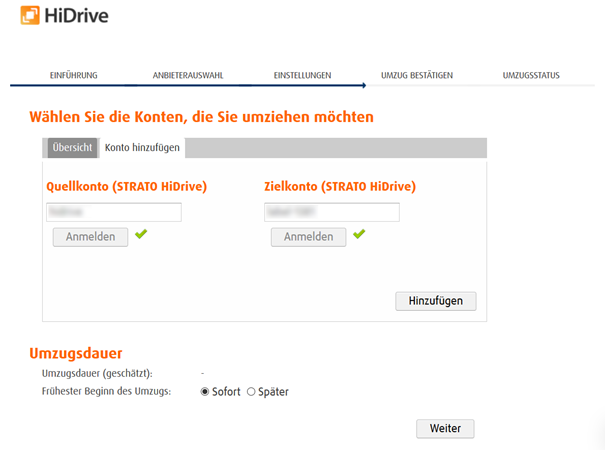This screenshot has width=605, height=450.
Task: Click the 'Quellkonto (STRATO HiDrive)' heading
Action: (x=127, y=186)
